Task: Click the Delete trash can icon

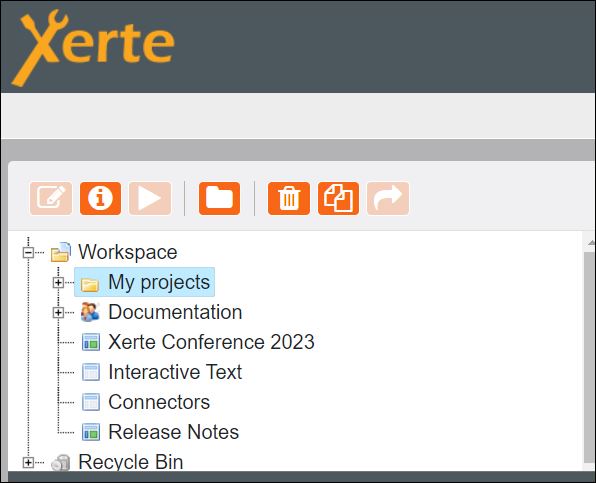Action: pyautogui.click(x=289, y=198)
